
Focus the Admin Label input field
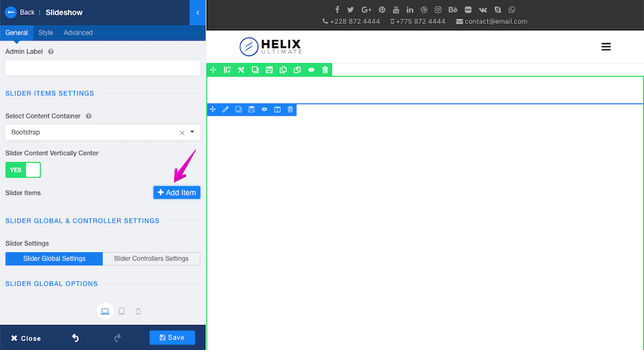(102, 68)
